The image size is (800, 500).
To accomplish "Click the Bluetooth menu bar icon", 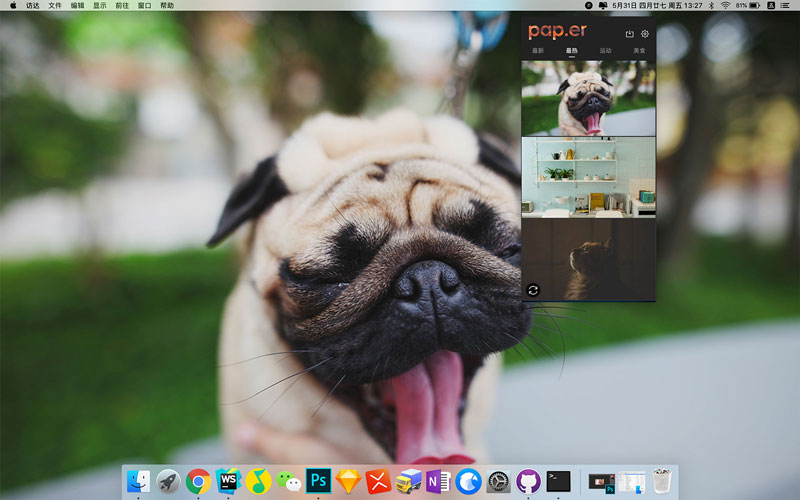I will (712, 5).
